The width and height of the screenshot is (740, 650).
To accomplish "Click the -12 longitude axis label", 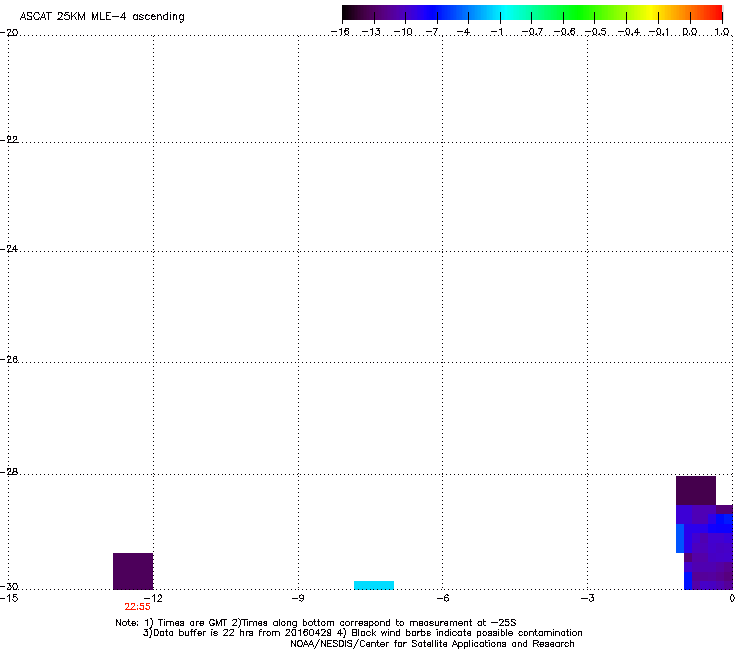I will pyautogui.click(x=153, y=598).
